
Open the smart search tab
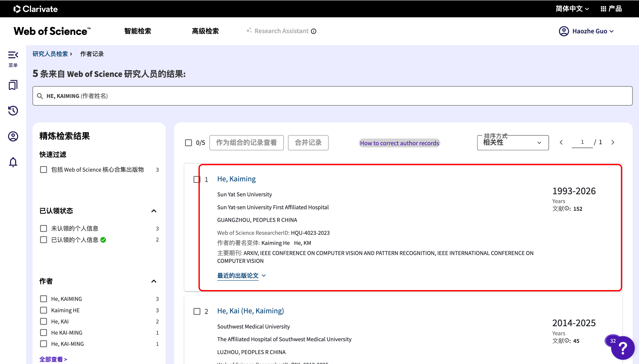[x=138, y=31]
